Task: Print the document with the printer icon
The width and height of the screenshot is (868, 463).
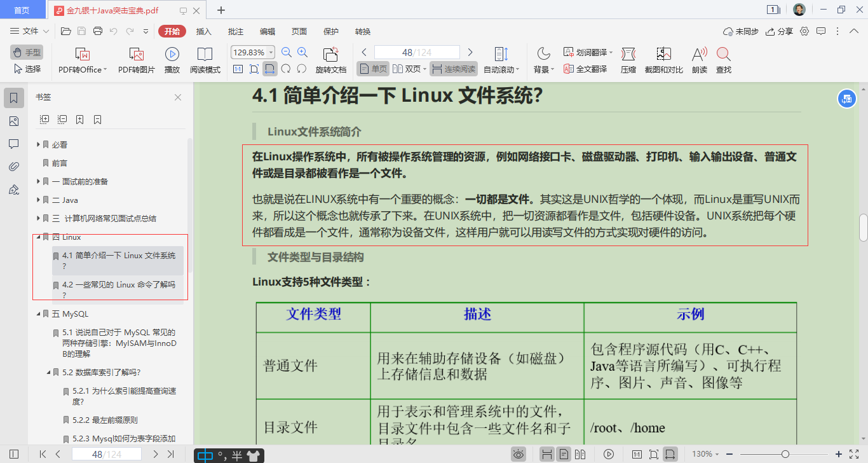Action: 98,31
